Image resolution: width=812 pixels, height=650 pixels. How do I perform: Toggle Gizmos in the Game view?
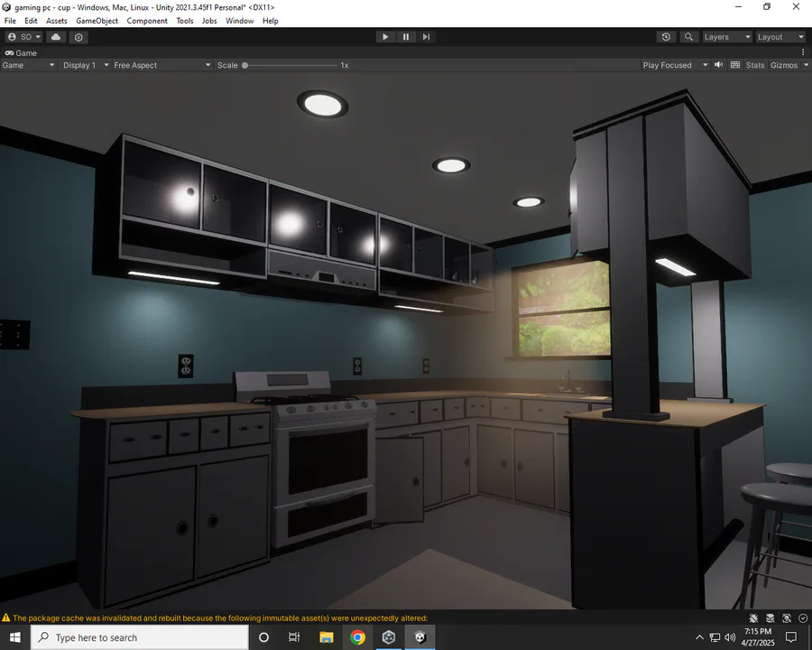[x=783, y=65]
